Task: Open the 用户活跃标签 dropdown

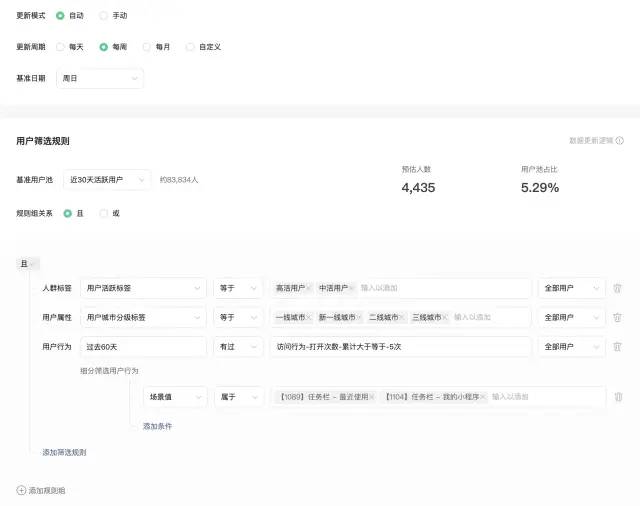Action: coord(143,288)
